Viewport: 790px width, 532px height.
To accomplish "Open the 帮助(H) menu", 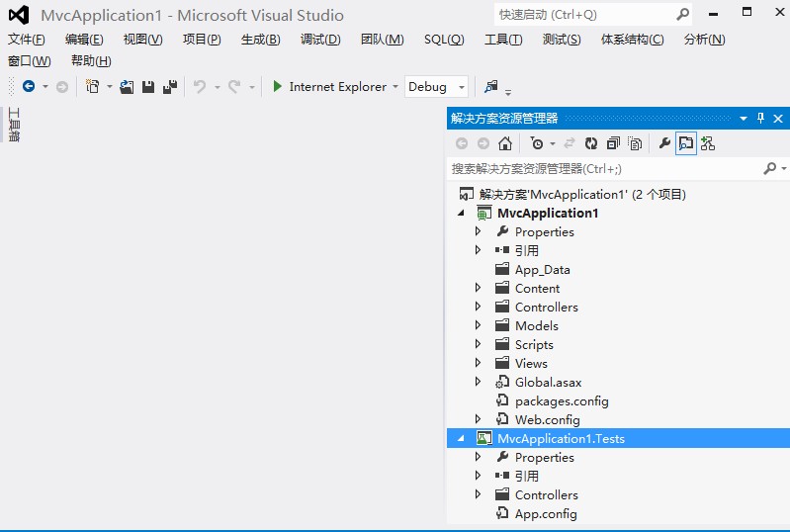I will pyautogui.click(x=91, y=61).
